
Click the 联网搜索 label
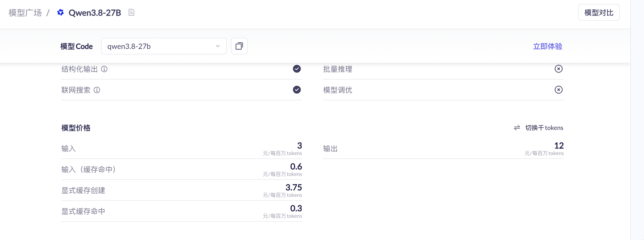click(x=76, y=90)
